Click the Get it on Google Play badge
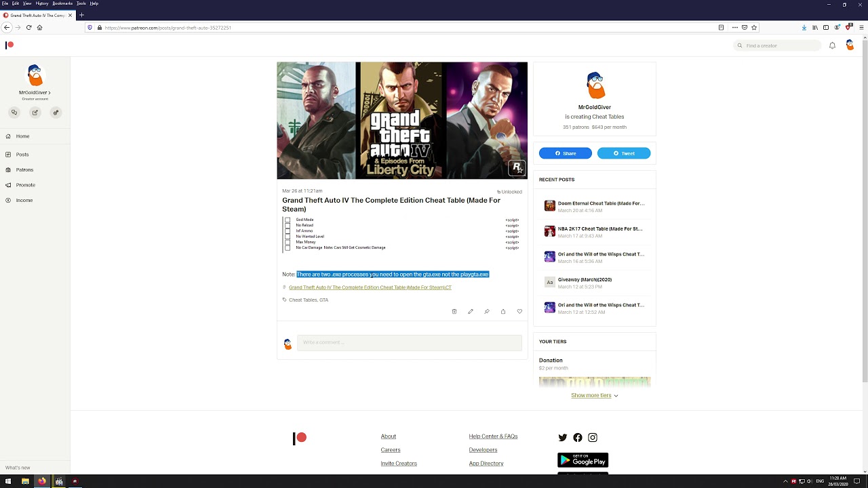Screen dimensions: 868x488 pos(583,460)
